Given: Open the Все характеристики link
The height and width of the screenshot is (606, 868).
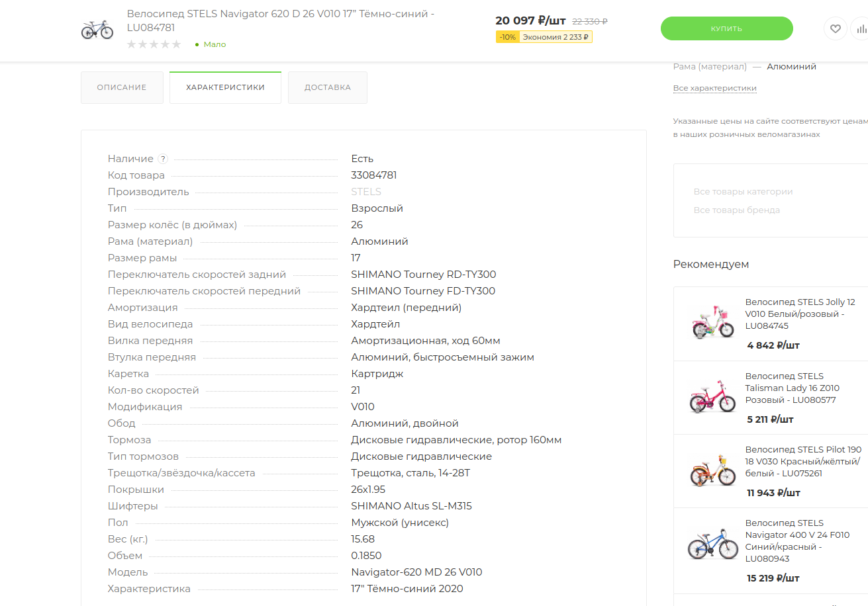Looking at the screenshot, I should (714, 88).
